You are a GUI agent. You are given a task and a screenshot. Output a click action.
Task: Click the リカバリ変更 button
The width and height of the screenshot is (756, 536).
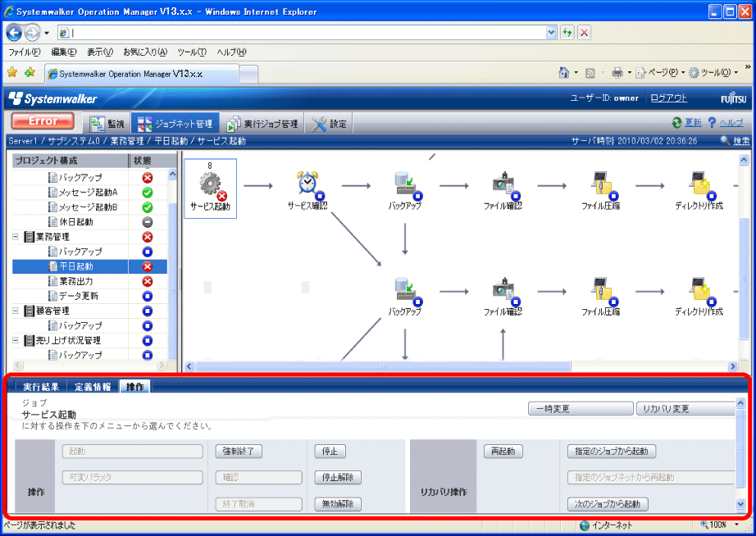point(686,409)
